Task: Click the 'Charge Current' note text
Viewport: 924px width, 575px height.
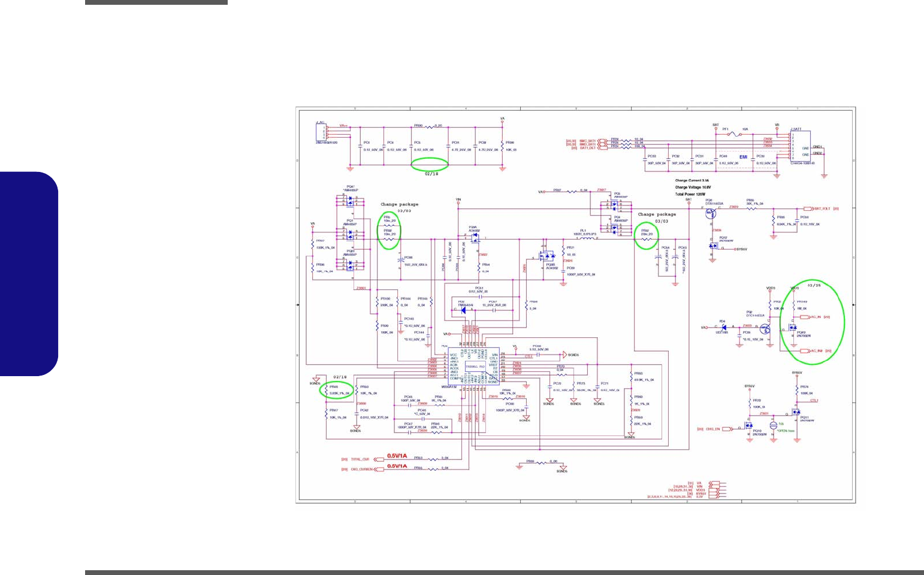Action: point(692,180)
